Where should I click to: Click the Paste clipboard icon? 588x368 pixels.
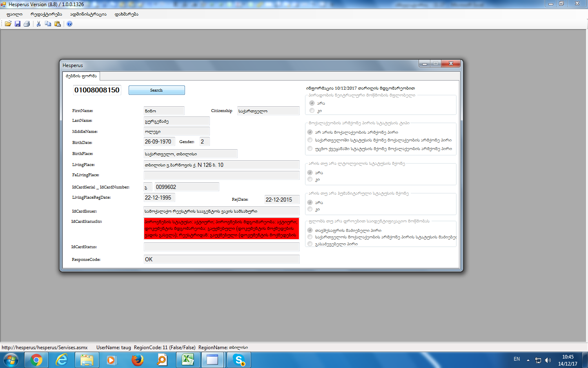click(x=58, y=24)
